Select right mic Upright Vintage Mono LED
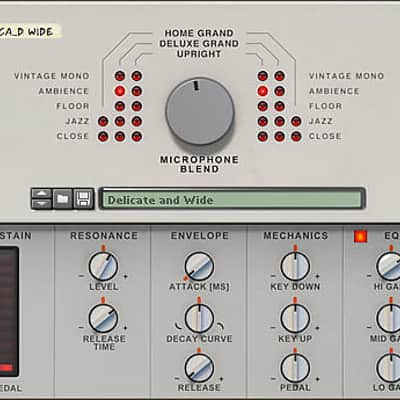This screenshot has height=400, width=400. (263, 76)
